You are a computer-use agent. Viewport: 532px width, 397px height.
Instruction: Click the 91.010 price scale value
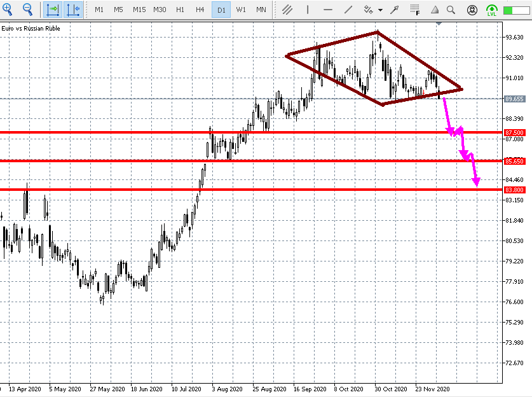coord(514,78)
